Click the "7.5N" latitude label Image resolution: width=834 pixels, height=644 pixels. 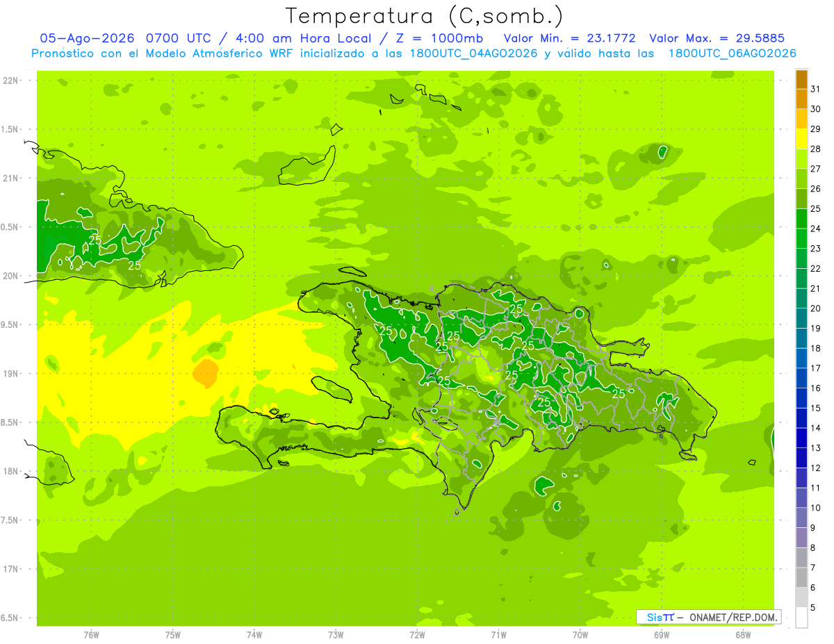(10, 520)
